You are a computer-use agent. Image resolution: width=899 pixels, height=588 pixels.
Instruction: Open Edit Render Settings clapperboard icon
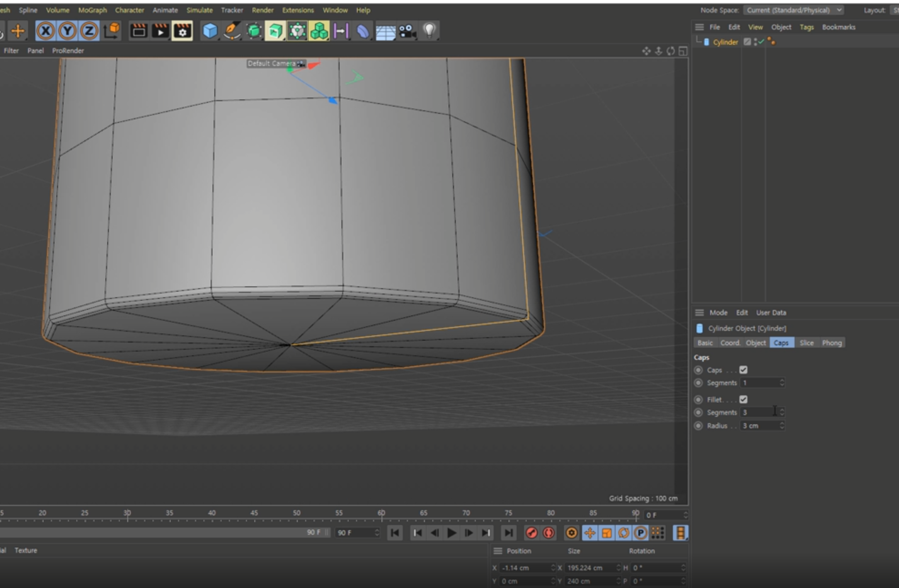click(x=182, y=31)
